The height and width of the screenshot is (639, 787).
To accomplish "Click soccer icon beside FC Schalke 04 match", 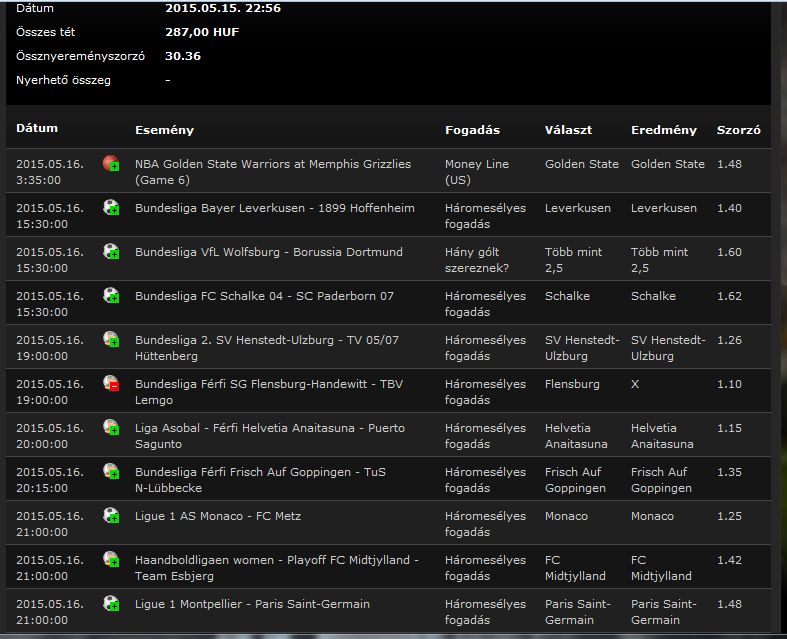I will pyautogui.click(x=111, y=295).
